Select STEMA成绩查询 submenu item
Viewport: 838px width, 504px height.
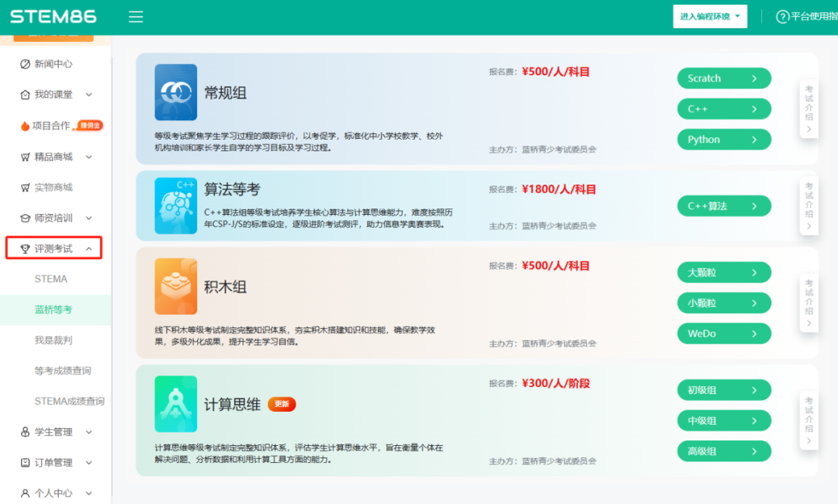[x=70, y=401]
